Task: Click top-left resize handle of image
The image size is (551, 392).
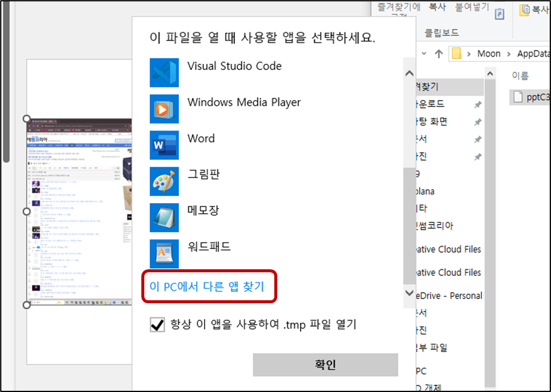Action: coord(27,119)
